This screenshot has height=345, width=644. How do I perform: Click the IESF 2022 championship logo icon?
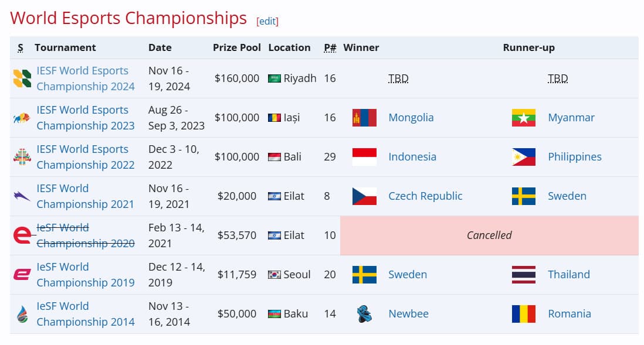tap(21, 156)
